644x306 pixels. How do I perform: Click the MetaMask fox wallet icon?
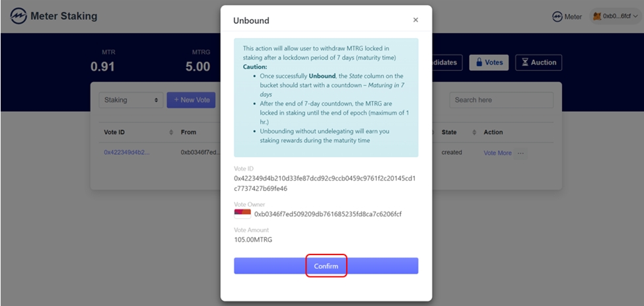pyautogui.click(x=597, y=16)
